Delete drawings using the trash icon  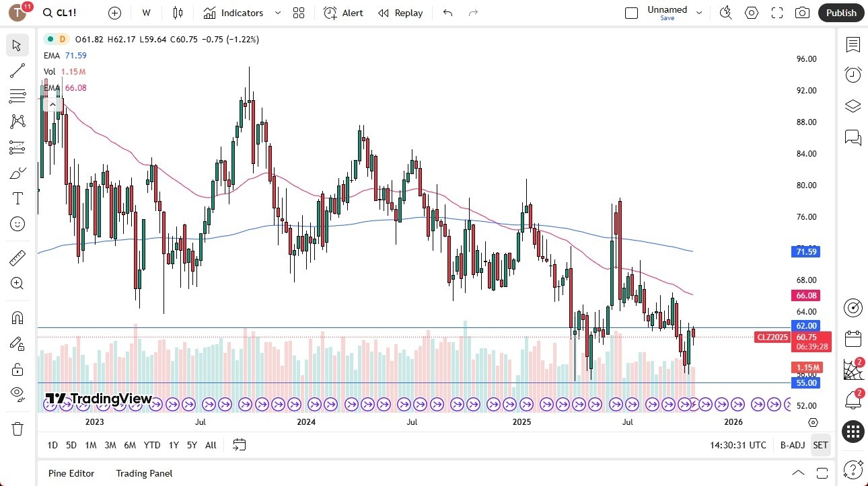[x=17, y=428]
